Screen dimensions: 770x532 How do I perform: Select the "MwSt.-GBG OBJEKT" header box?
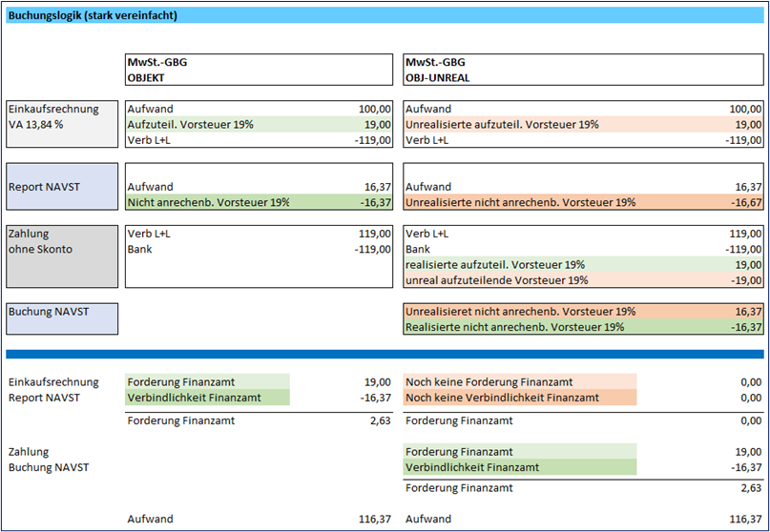(x=259, y=70)
